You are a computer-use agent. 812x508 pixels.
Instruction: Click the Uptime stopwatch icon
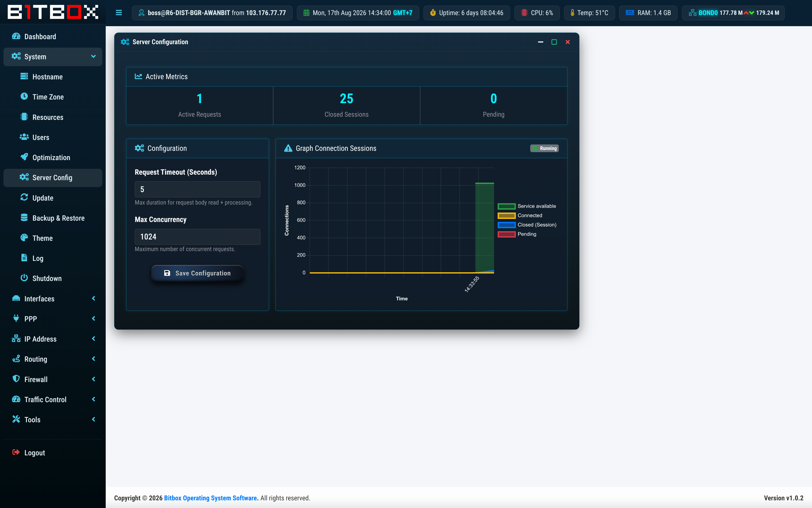(433, 13)
